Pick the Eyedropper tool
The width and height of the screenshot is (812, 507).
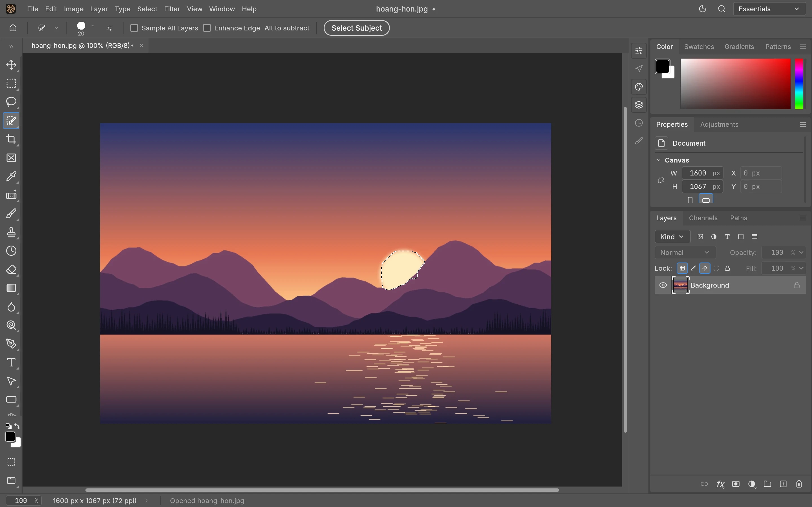point(11,176)
